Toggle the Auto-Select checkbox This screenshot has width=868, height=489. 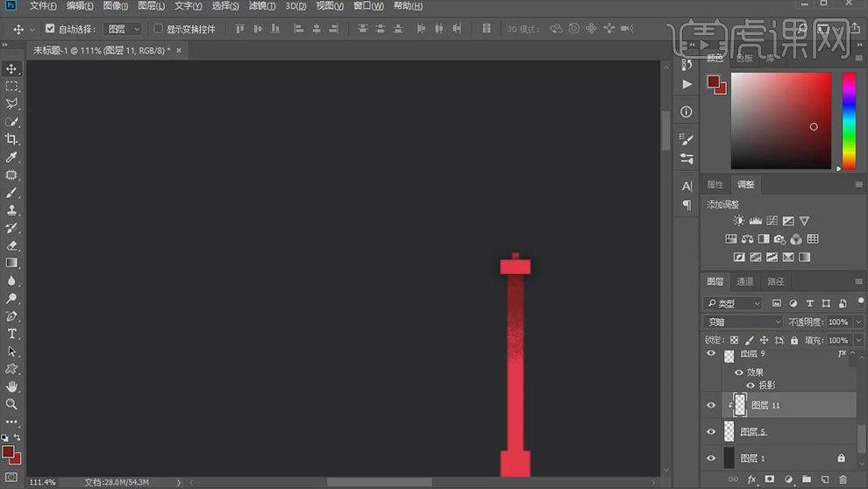[50, 28]
